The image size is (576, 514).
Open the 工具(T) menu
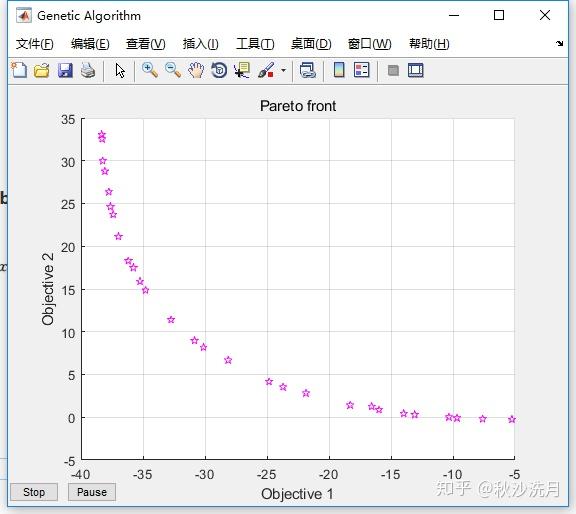coord(255,44)
